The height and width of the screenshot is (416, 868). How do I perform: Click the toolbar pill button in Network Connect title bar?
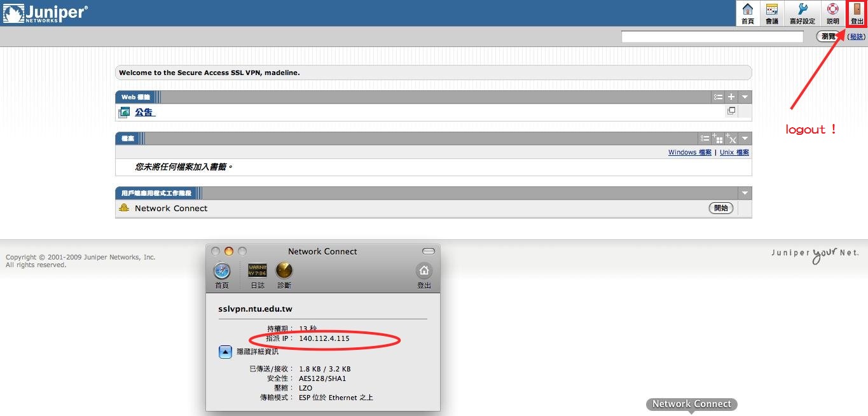[429, 251]
